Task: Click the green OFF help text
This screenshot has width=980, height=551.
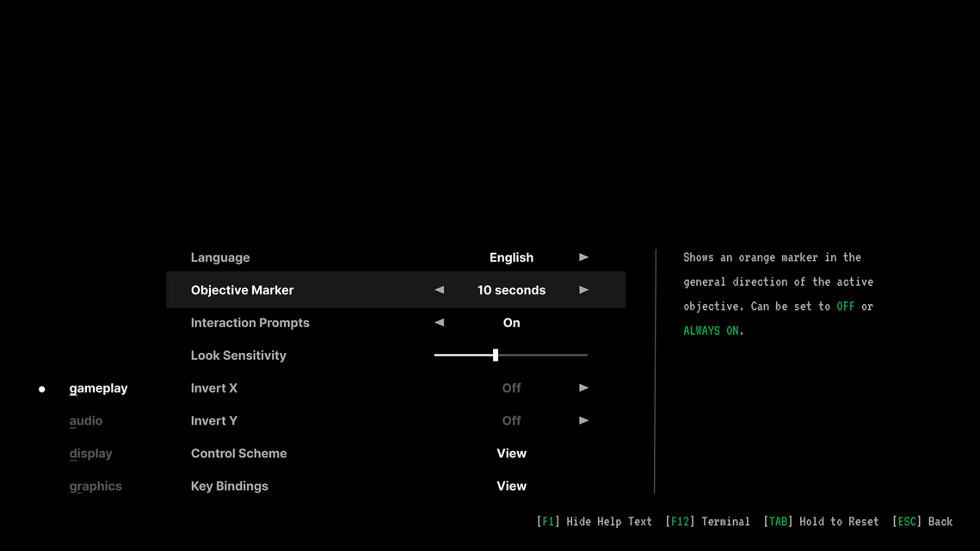Action: [845, 306]
